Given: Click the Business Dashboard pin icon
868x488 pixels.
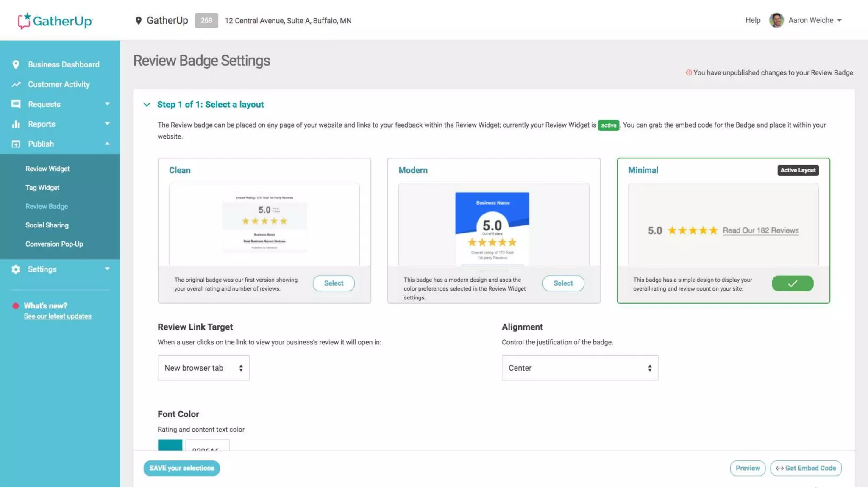Looking at the screenshot, I should tap(16, 64).
